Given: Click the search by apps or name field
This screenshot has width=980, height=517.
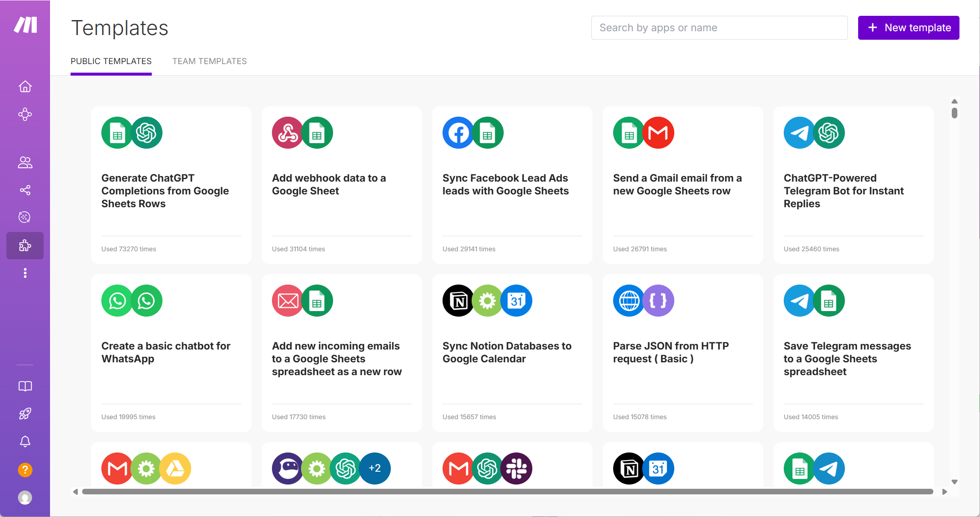Looking at the screenshot, I should point(719,27).
